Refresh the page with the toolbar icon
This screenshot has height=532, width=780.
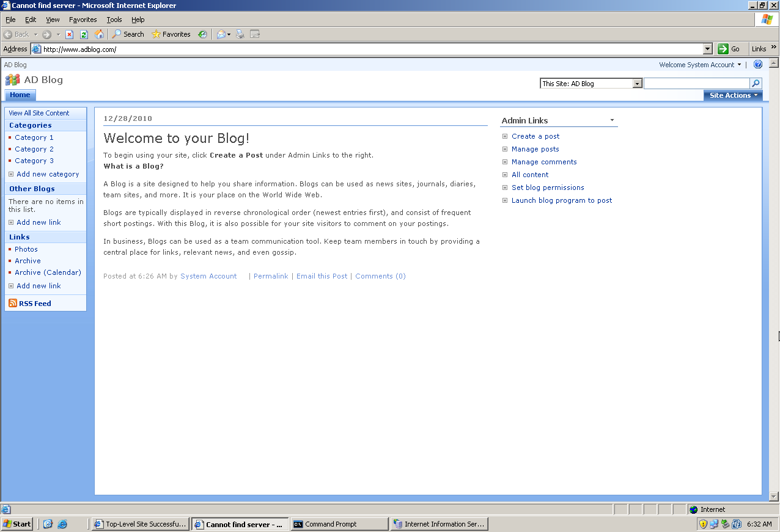(84, 34)
